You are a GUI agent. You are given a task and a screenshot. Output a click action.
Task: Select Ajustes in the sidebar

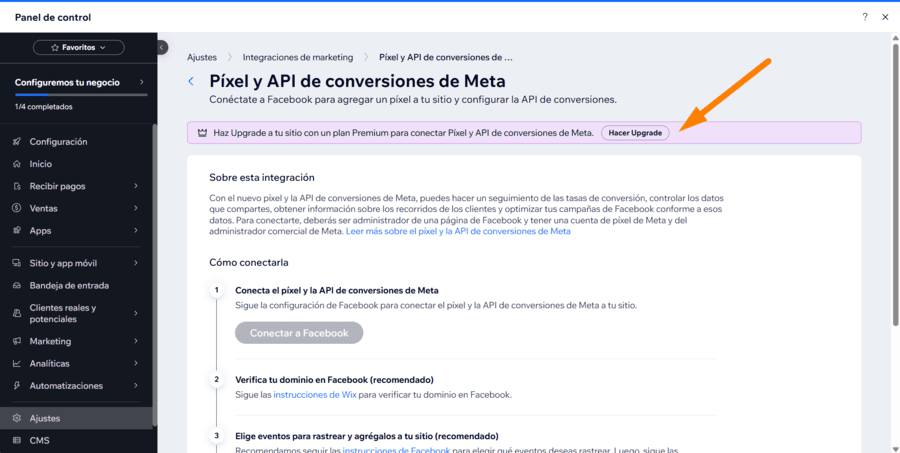(76, 419)
